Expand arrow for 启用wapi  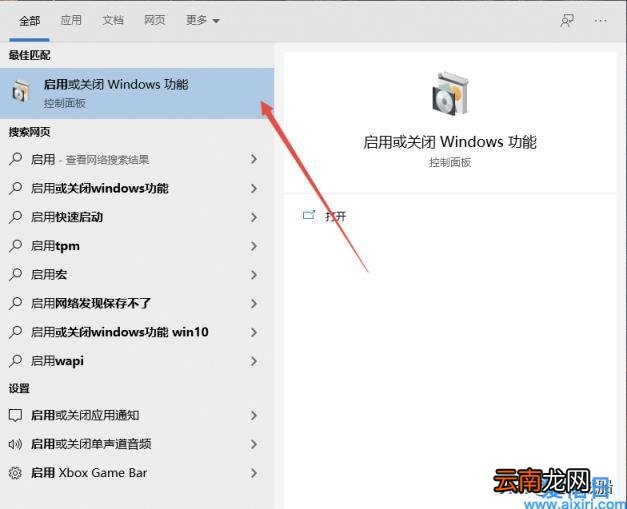coord(254,361)
